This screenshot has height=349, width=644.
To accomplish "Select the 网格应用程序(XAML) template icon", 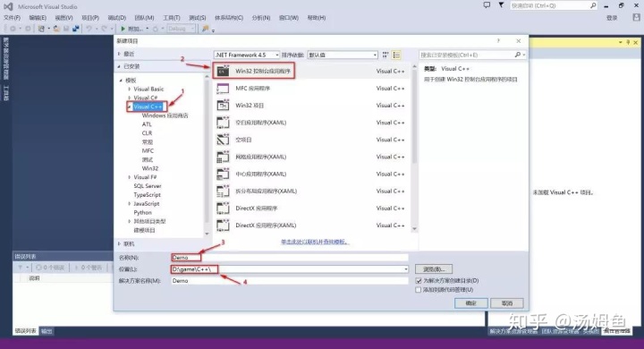I will (x=223, y=157).
